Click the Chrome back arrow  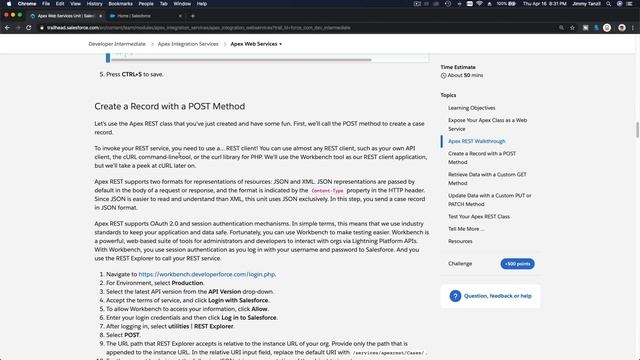(x=7, y=28)
